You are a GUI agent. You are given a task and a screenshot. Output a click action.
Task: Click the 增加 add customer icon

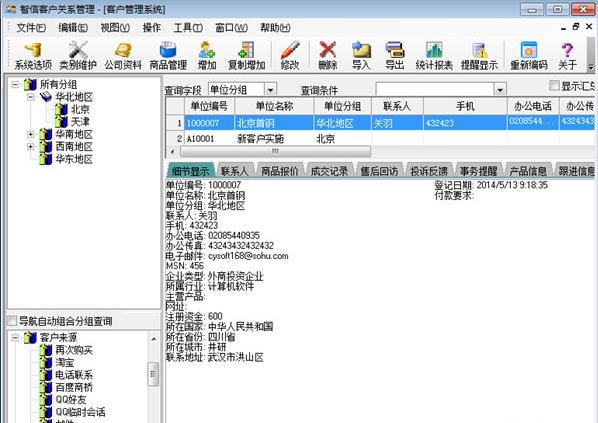tap(207, 56)
